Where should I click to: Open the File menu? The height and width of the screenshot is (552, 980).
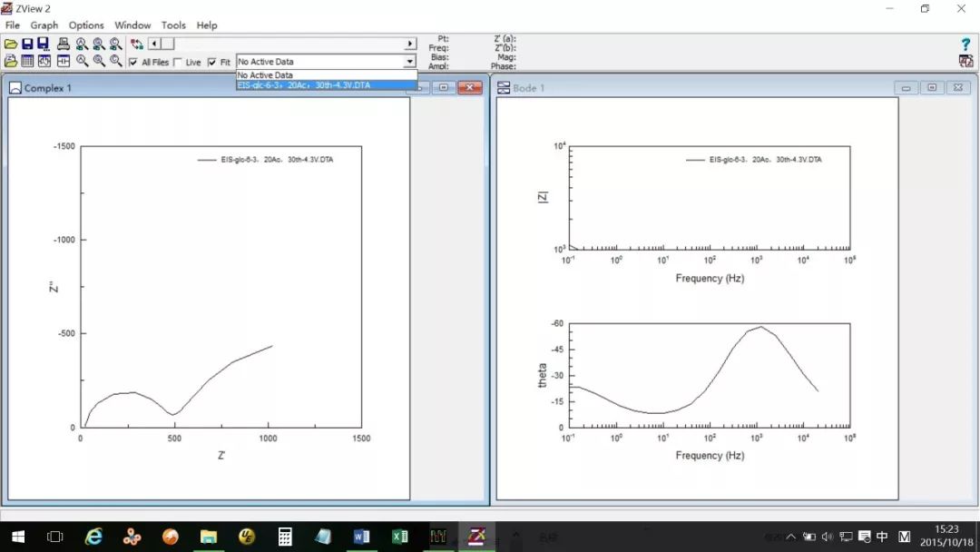(x=13, y=25)
